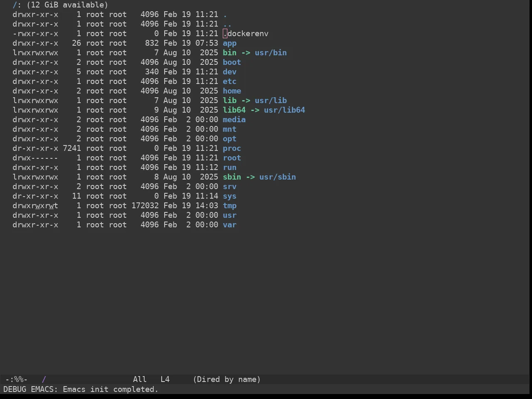The image size is (532, 399).
Task: Click the '(Dired by name)' mode indicator
Action: (x=227, y=379)
